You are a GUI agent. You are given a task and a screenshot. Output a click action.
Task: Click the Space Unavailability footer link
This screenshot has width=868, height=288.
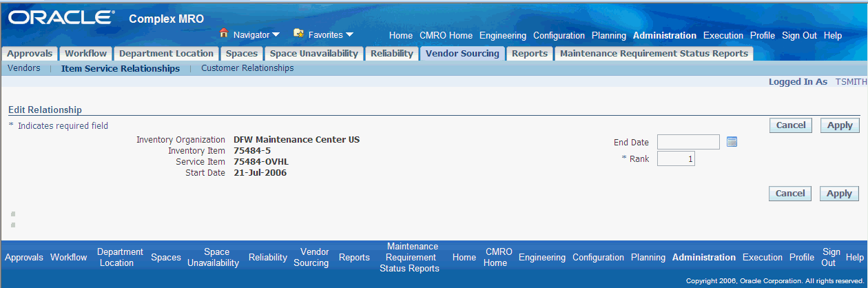213,257
